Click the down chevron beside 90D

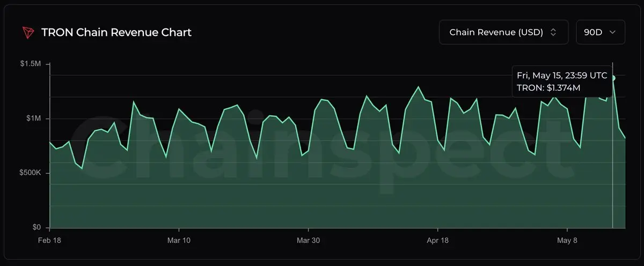point(613,32)
